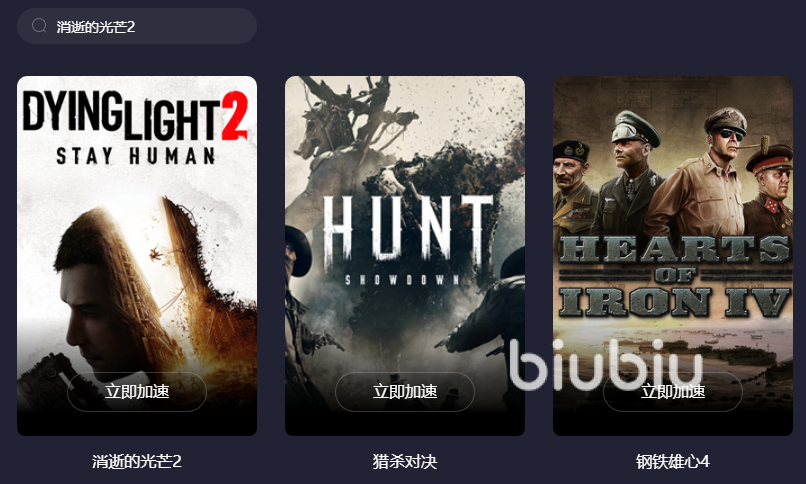Select the generals artwork on Hearts of Iron
The height and width of the screenshot is (484, 806).
673,172
